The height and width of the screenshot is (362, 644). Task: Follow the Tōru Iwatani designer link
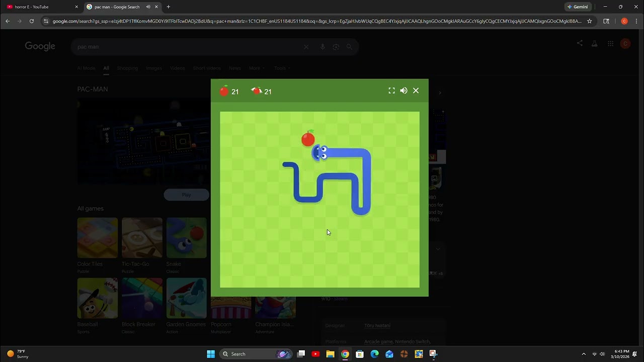point(377,326)
